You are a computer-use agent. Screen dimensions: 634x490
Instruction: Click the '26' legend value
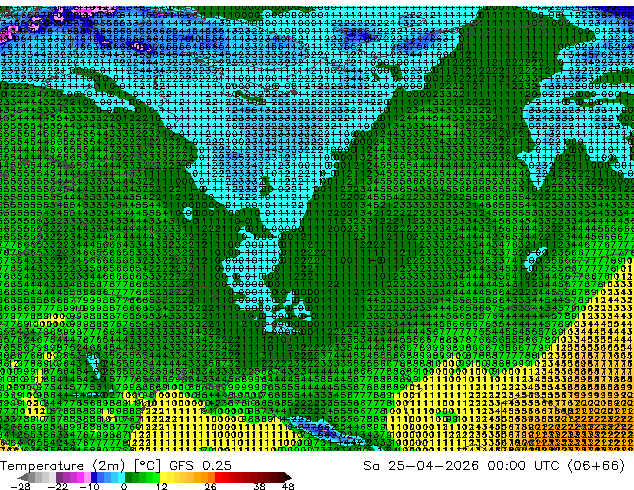click(x=210, y=486)
